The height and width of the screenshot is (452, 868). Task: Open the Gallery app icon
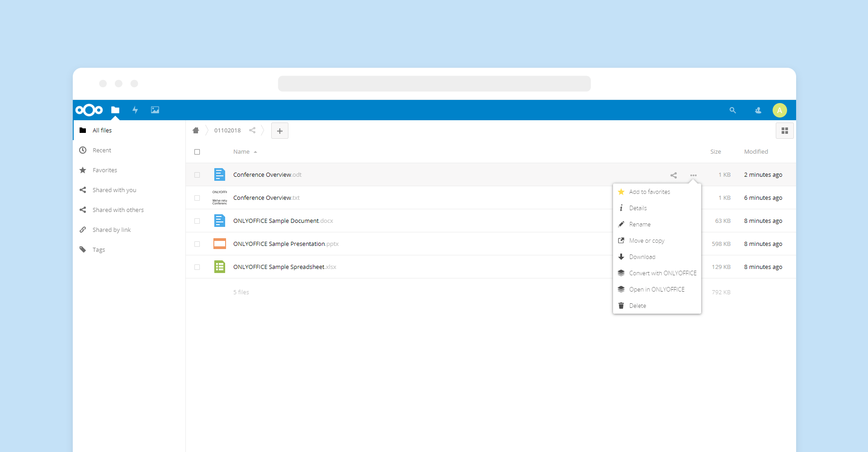coord(155,110)
